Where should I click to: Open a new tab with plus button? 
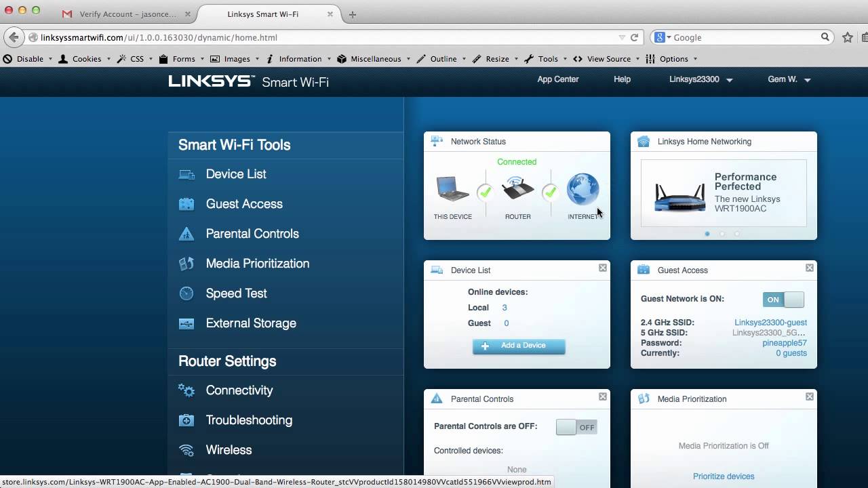(353, 14)
